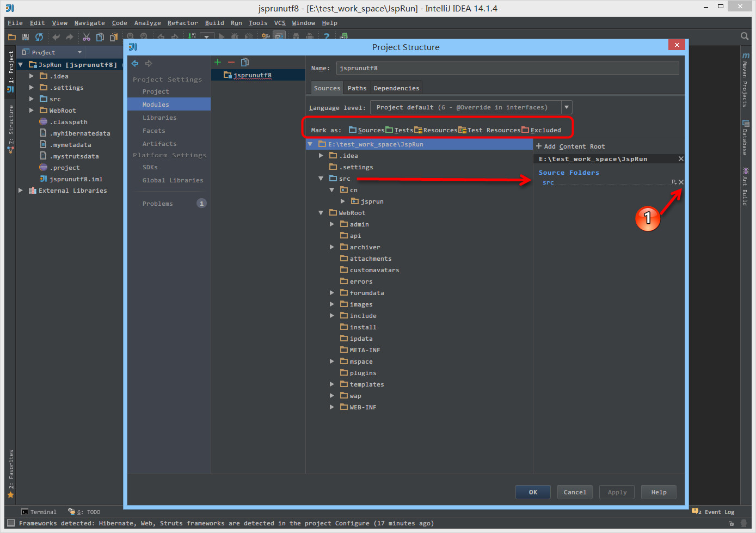The image size is (756, 533).
Task: Click the Synchronize toolbar icon
Action: (x=39, y=37)
